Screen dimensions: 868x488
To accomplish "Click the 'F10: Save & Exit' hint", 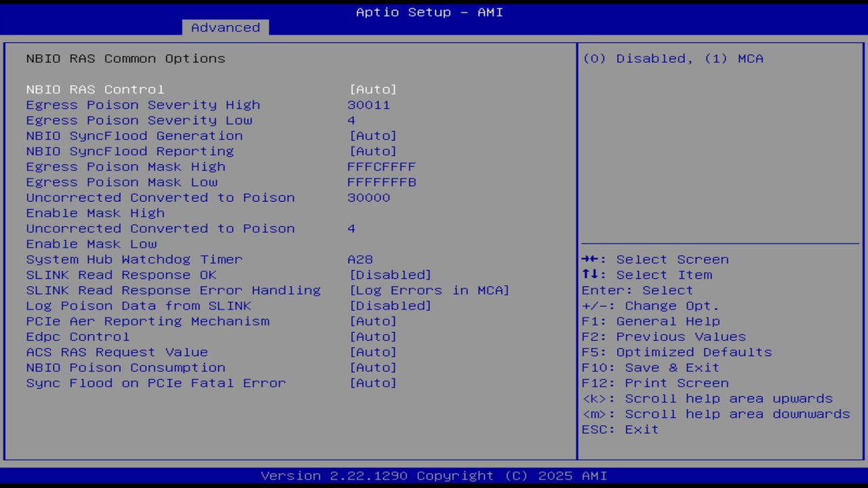I will (x=651, y=368).
